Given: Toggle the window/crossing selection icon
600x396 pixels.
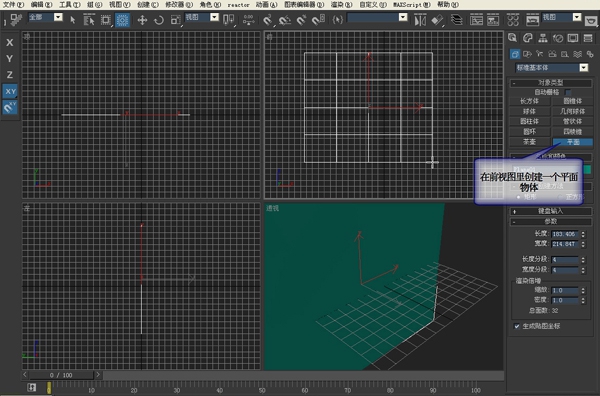Looking at the screenshot, I should [x=122, y=20].
